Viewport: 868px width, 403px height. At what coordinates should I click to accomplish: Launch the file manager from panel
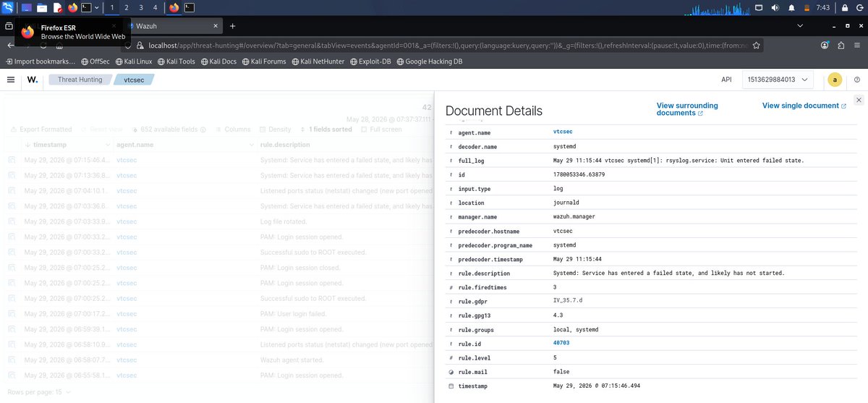point(42,8)
